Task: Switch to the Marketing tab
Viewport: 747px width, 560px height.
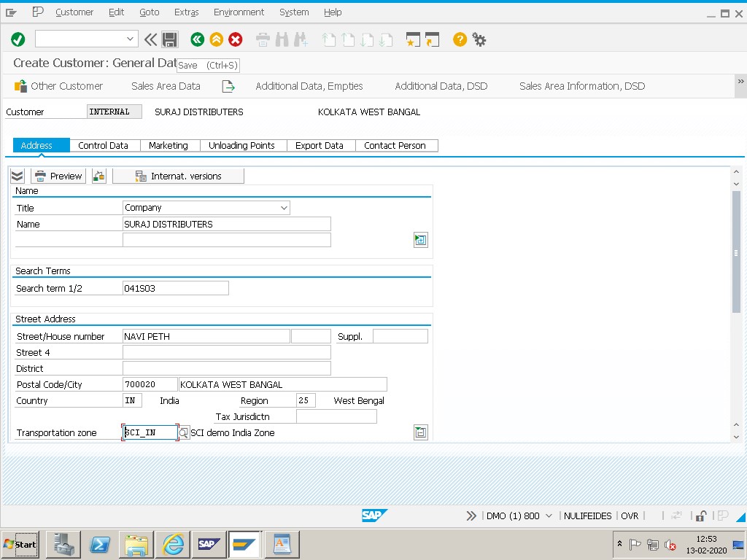Action: coord(169,146)
